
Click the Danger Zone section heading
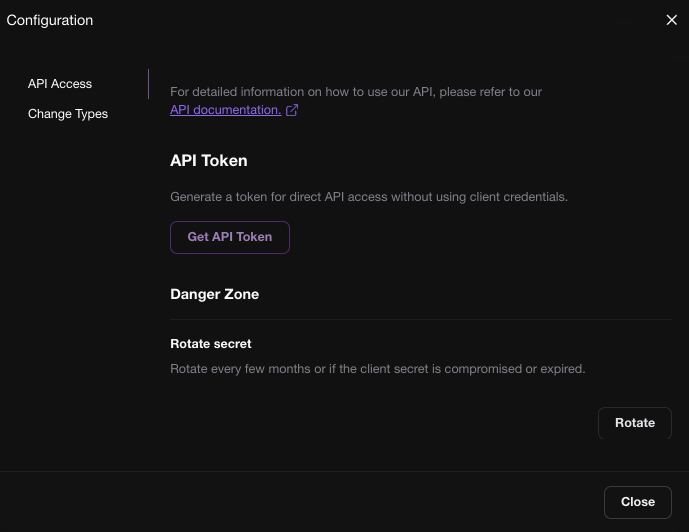[214, 294]
